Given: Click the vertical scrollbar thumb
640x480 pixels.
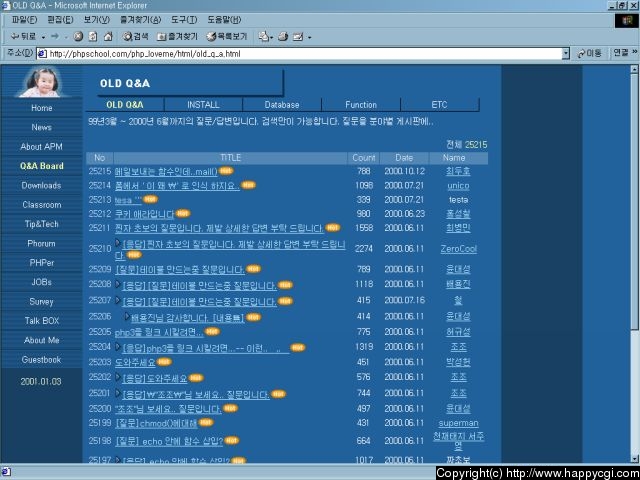Looking at the screenshot, I should pyautogui.click(x=635, y=202).
